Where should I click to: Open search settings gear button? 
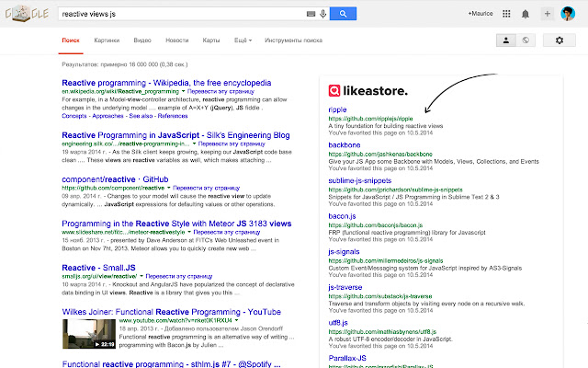[560, 40]
